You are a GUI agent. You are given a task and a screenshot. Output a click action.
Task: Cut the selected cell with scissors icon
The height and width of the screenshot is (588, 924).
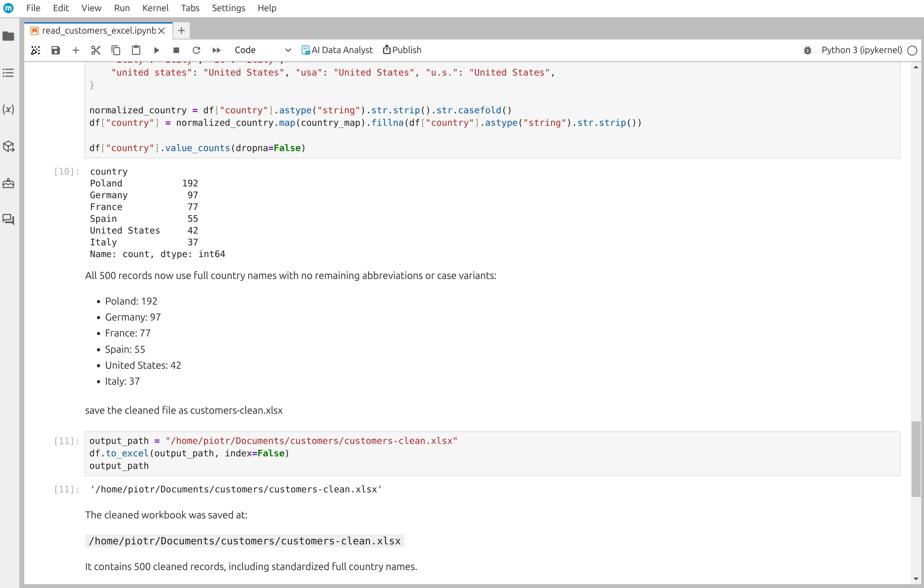pos(96,50)
